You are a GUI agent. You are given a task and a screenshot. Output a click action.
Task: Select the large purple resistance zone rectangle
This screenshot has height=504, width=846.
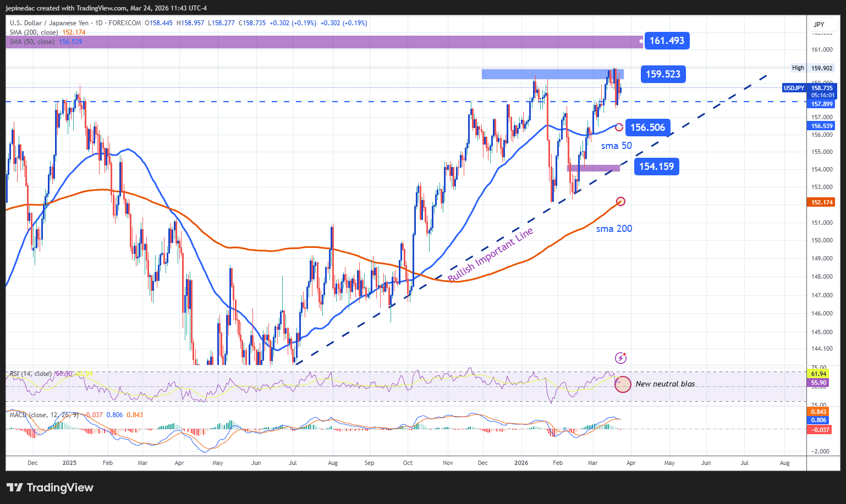pos(323,42)
